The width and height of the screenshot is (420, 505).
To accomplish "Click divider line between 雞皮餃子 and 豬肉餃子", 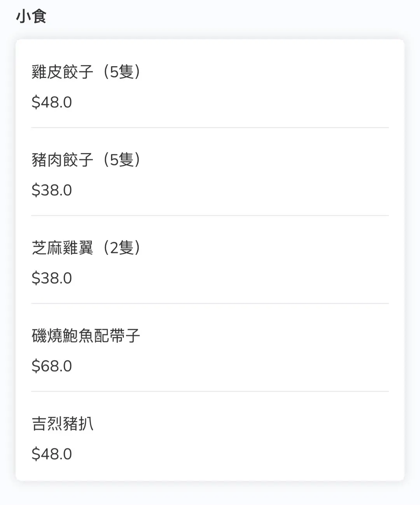I will coord(210,127).
